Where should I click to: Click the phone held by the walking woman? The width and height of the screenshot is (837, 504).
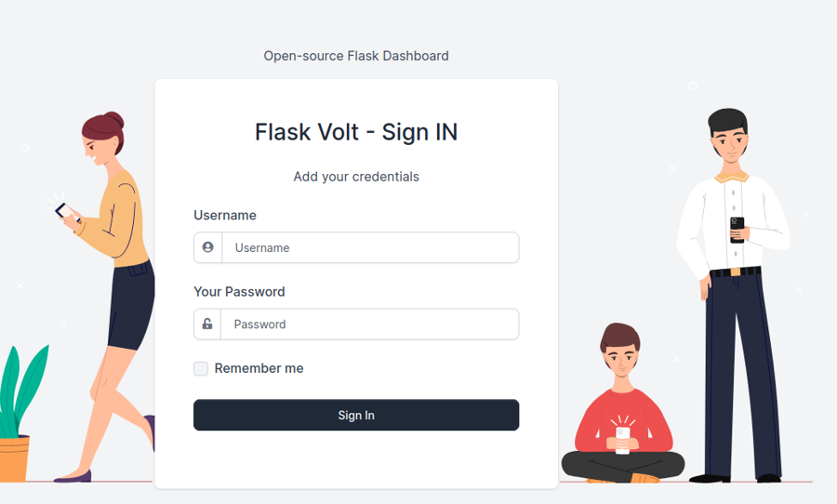point(63,210)
